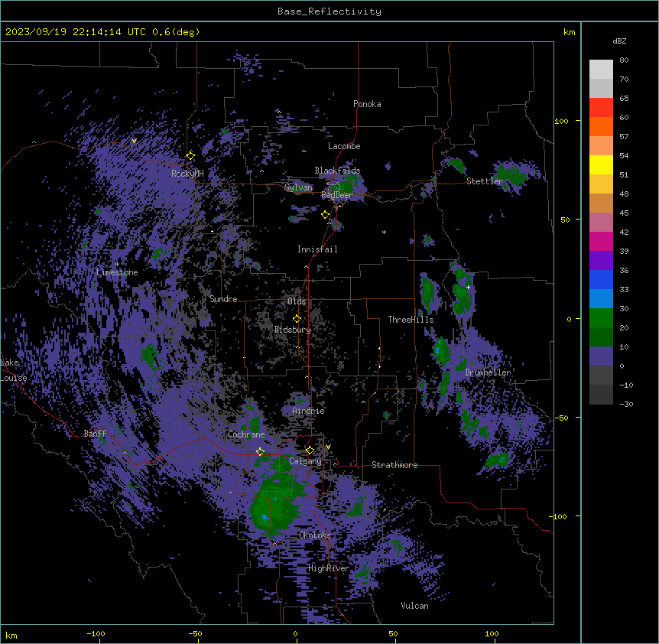Click the Stettler city label
This screenshot has width=659, height=644.
tap(485, 181)
